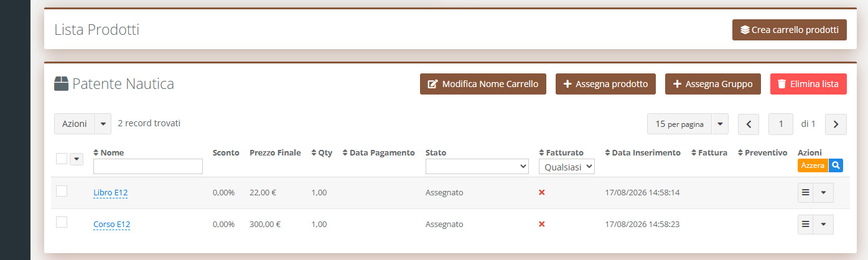Image resolution: width=868 pixels, height=260 pixels.
Task: Click the blue search magnifier icon
Action: coord(836,165)
